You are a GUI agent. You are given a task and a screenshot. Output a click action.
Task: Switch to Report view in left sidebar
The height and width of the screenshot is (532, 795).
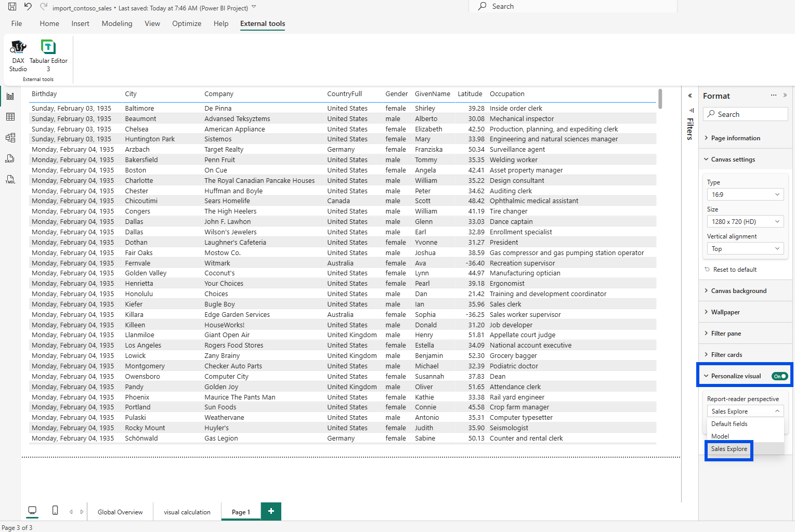10,96
